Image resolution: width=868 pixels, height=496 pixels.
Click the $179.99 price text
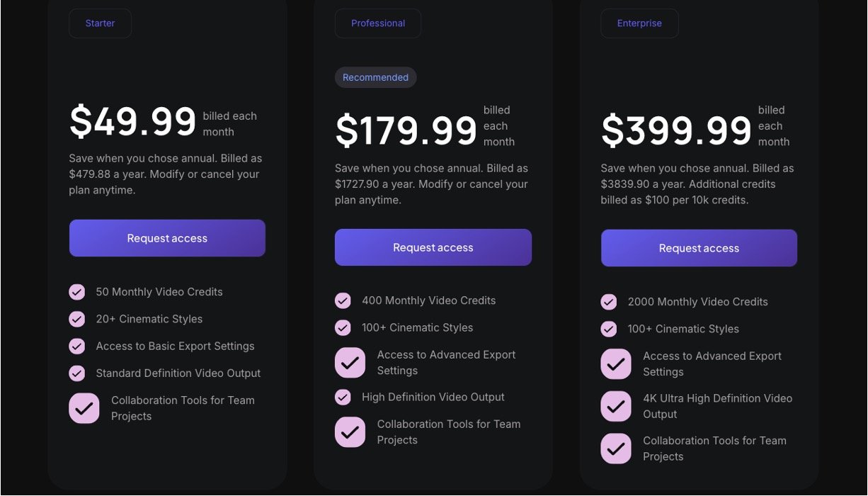406,130
